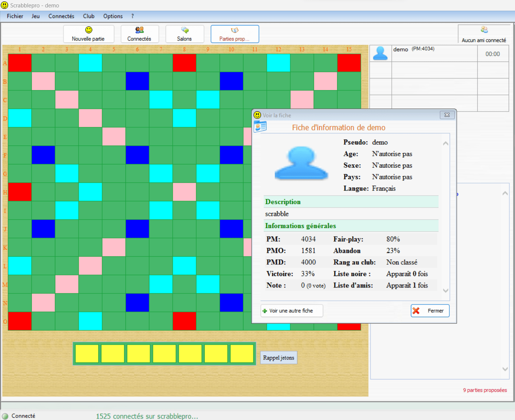
Task: Click the last yellow tile in the rack
Action: pyautogui.click(x=242, y=354)
